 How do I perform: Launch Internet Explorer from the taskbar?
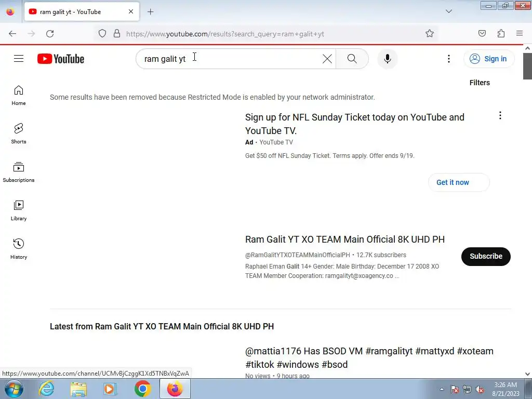46,389
